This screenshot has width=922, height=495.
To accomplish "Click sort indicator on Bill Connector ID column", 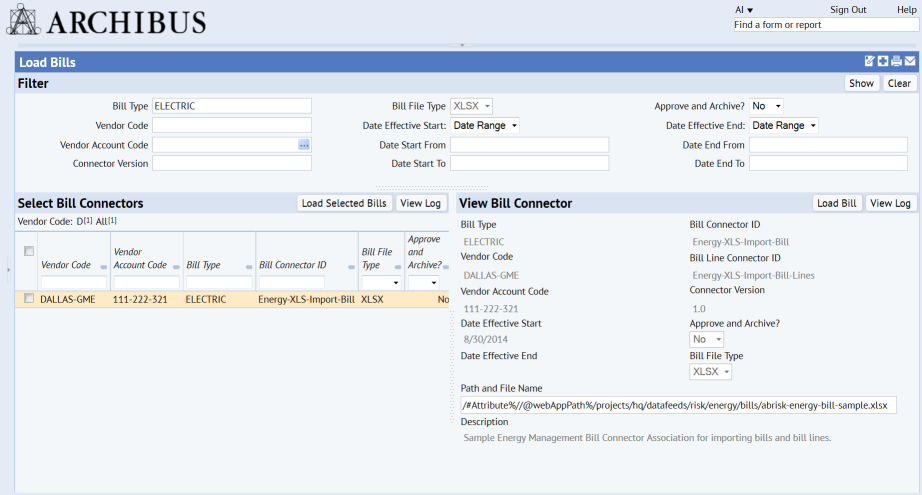I will 352,267.
